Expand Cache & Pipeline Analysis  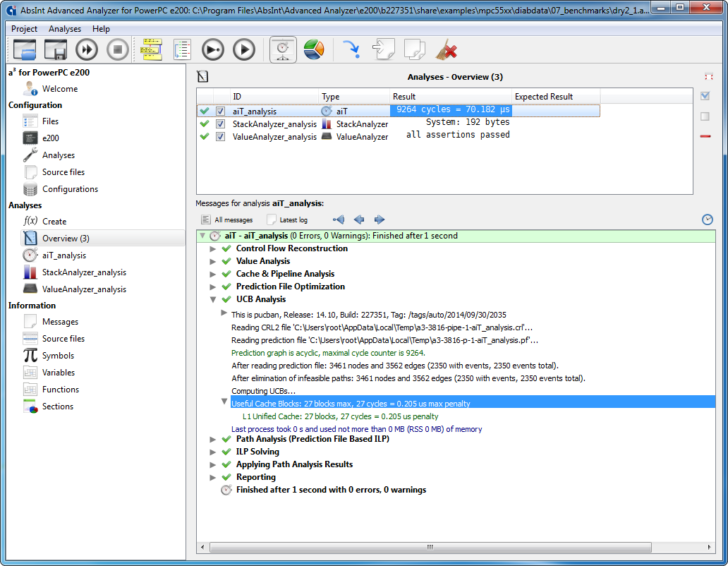(x=212, y=274)
